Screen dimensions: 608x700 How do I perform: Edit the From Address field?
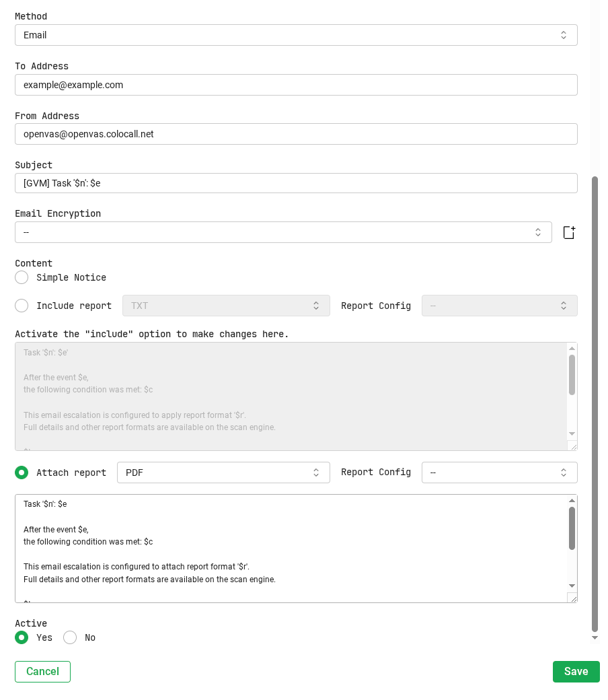click(x=296, y=133)
